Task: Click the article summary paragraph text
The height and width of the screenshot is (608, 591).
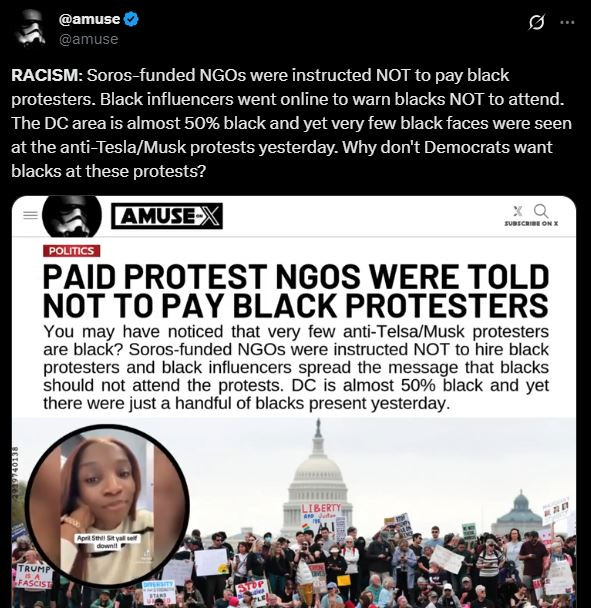Action: tap(296, 367)
